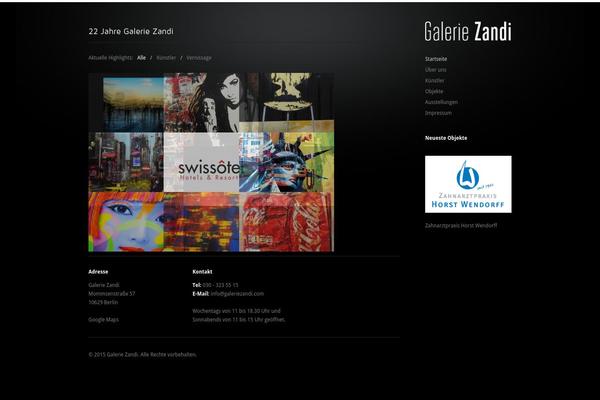600x400 pixels.
Task: Open the Ausstellungen page
Action: tap(441, 102)
